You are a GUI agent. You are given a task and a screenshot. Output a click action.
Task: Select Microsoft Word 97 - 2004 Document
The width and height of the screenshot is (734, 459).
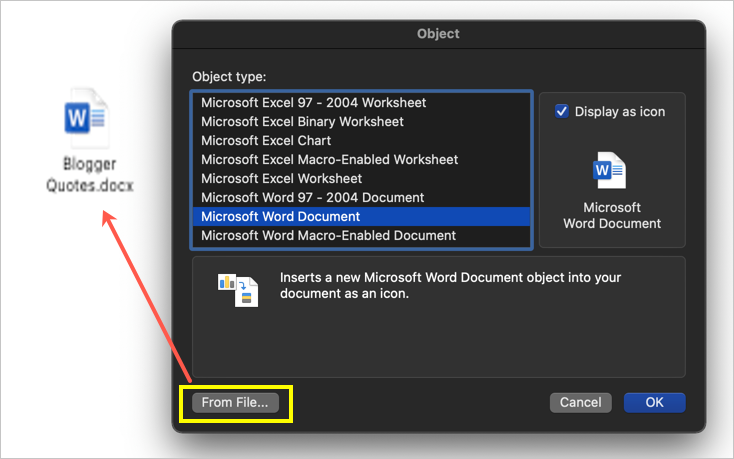pos(312,197)
